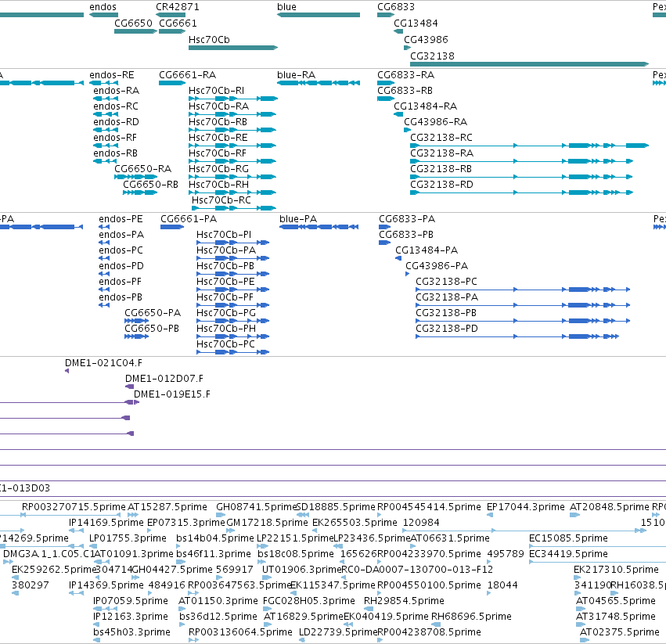Click EST bs14b04.5prime
Image resolution: width=666 pixels, height=644 pixels.
click(x=215, y=538)
